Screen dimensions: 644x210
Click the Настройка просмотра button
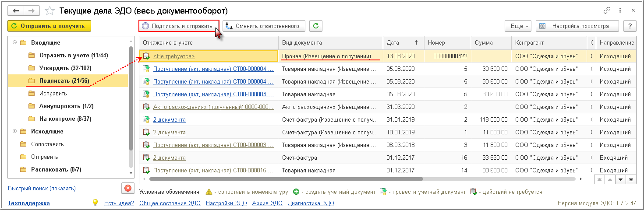coord(578,26)
